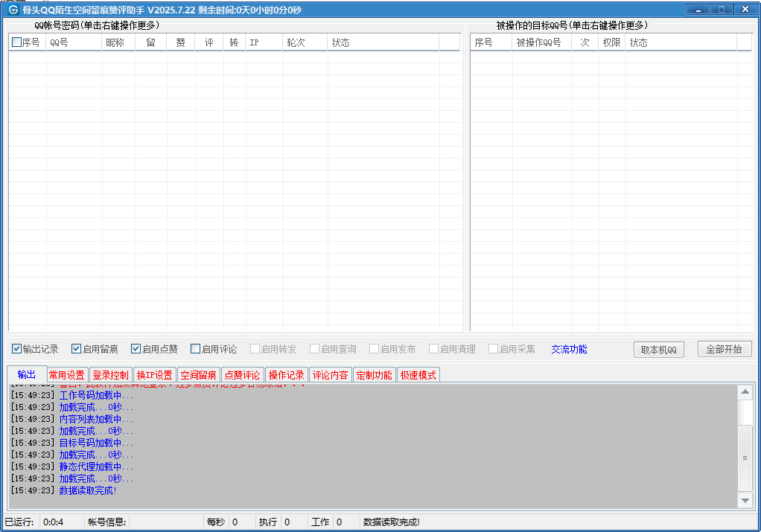Click the app logo icon in title bar

click(x=13, y=10)
